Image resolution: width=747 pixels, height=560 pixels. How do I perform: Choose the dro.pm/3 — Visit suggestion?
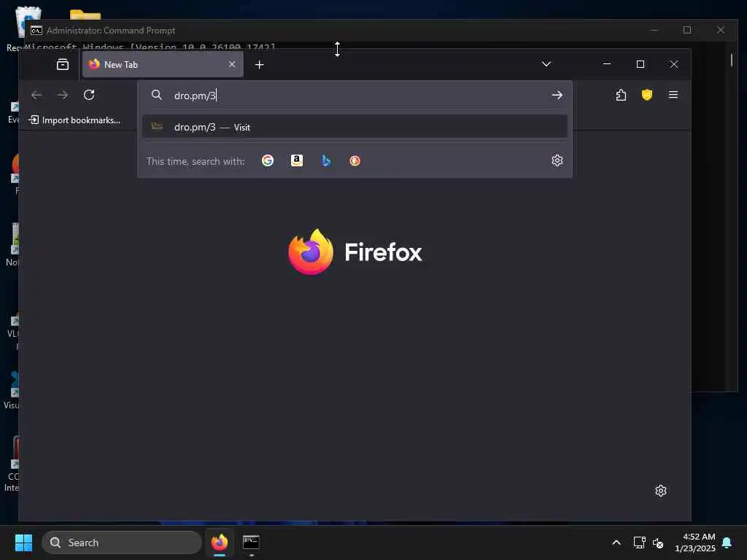[355, 127]
